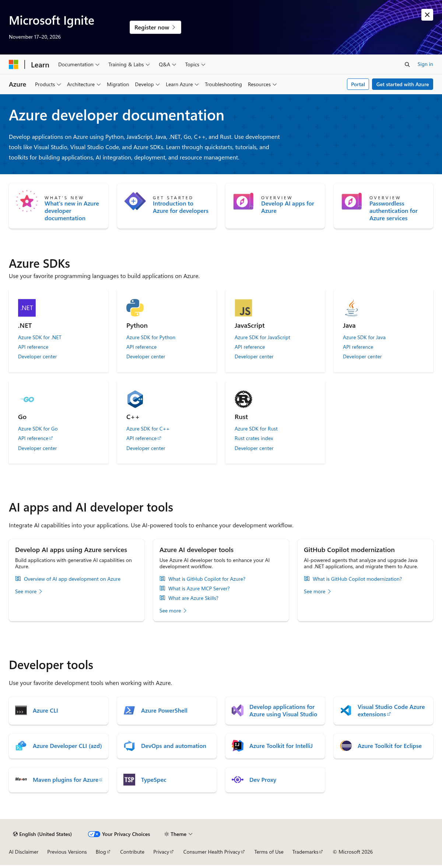Go to Migration in Azure nav
This screenshot has height=868, width=442.
pyautogui.click(x=118, y=84)
